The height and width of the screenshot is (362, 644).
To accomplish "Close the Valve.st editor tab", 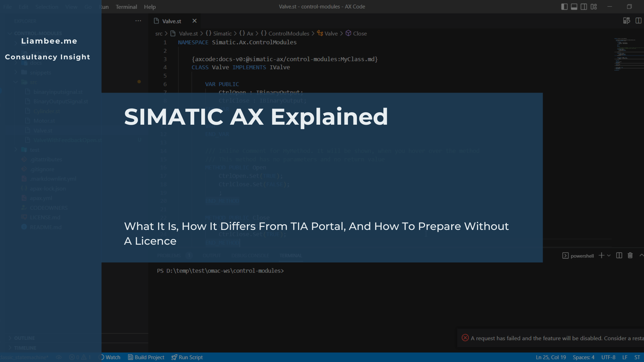I will point(194,21).
